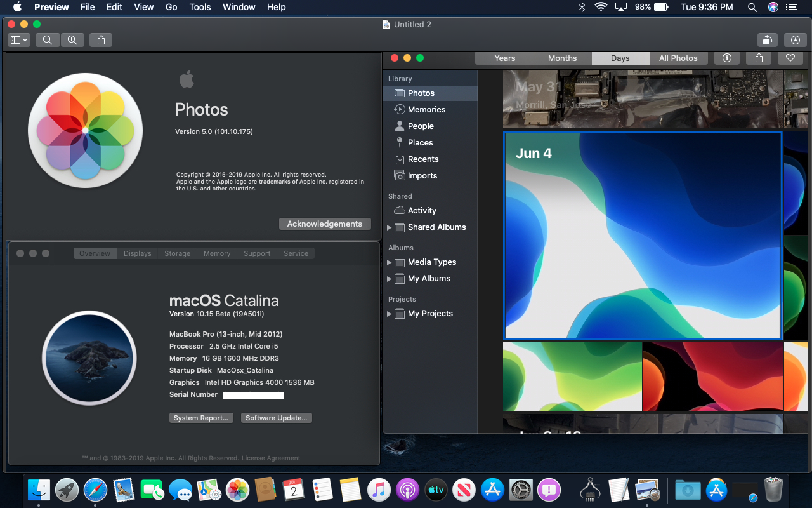This screenshot has height=508, width=812.
Task: Open Photos app from the Dock
Action: [x=237, y=490]
